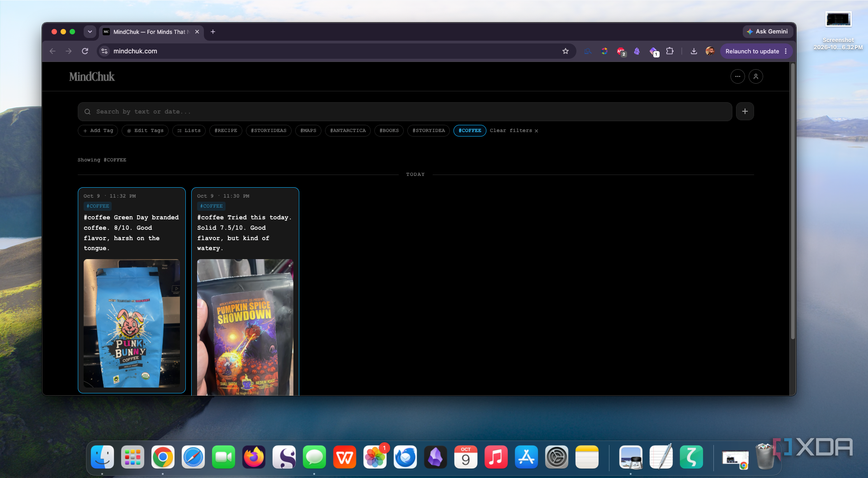The image size is (868, 478).
Task: Filter notes by #MAPS tag
Action: tap(308, 131)
